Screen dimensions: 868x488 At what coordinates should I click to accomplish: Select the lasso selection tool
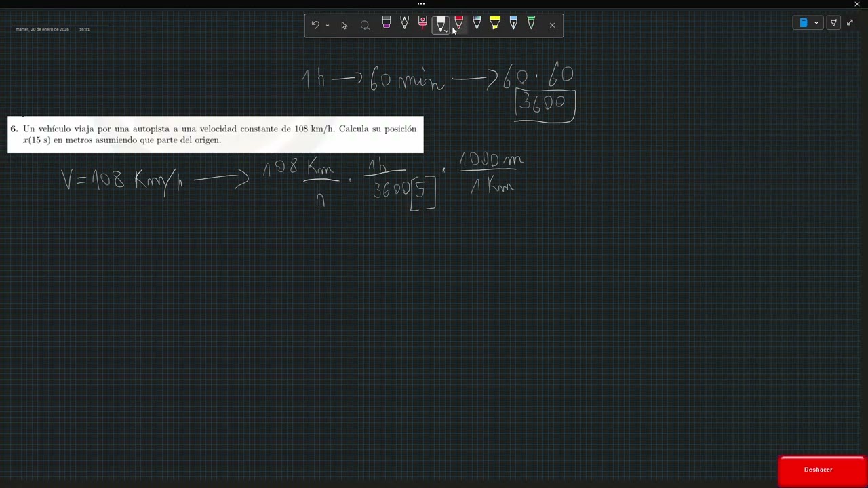tap(365, 25)
